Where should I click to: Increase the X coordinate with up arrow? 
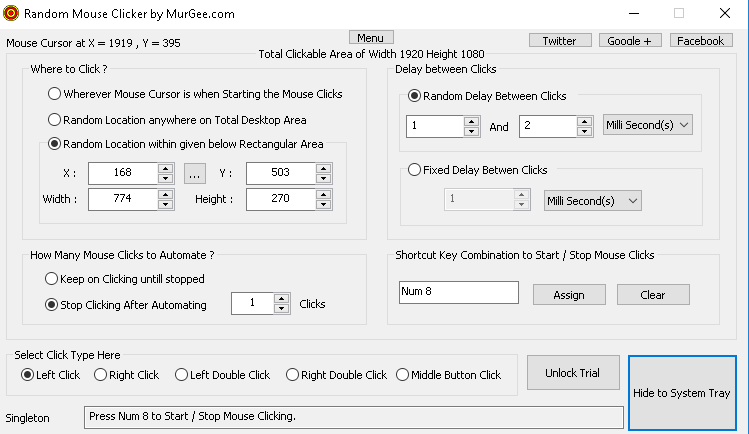pyautogui.click(x=166, y=168)
